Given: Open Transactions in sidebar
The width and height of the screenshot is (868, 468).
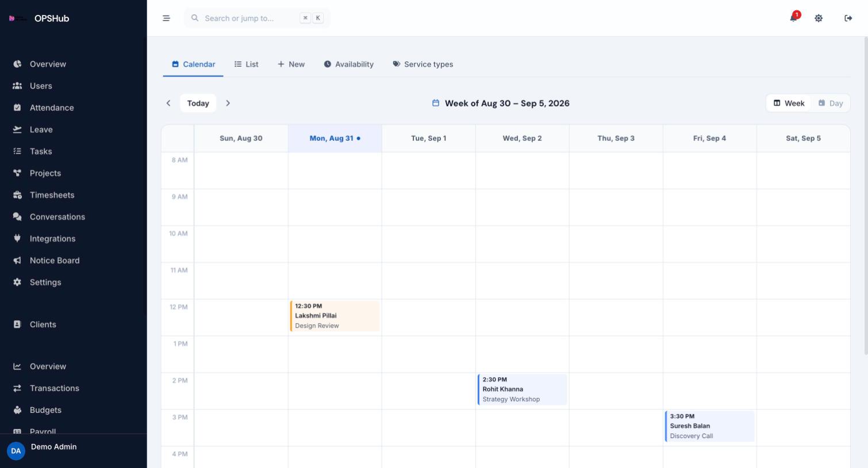Looking at the screenshot, I should click(x=74, y=388).
